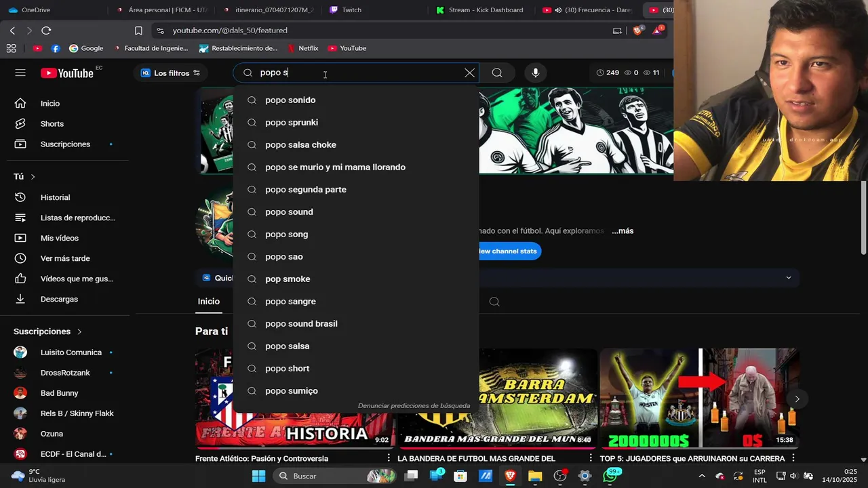Image resolution: width=868 pixels, height=488 pixels.
Task: Open Restablecimiento de... bookmark
Action: coord(238,48)
